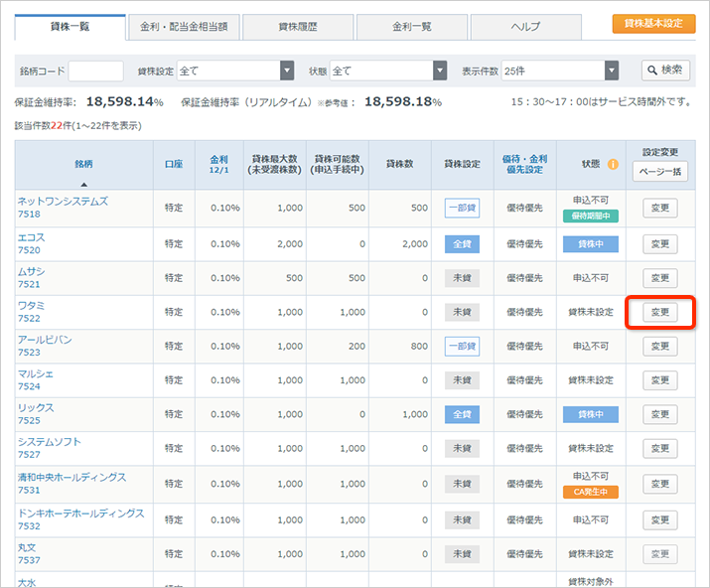Click the 未貸 badge in ムサシ row

462,278
